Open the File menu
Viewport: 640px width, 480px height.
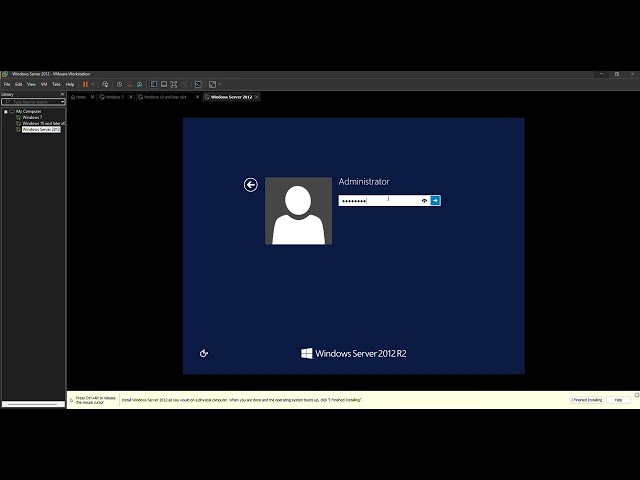click(x=7, y=84)
